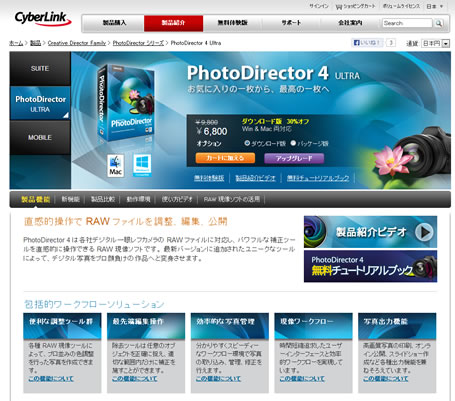This screenshot has width=455, height=401.
Task: Select the ダウンロード版 radio option
Action: coord(247,143)
